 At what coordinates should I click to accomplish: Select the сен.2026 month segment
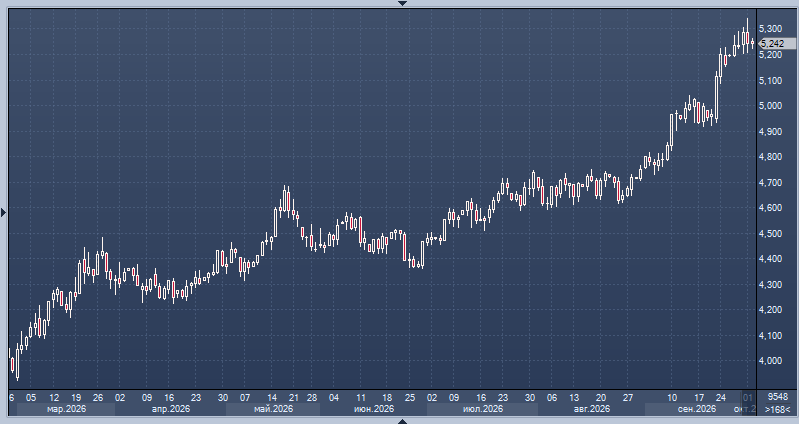coord(697,409)
